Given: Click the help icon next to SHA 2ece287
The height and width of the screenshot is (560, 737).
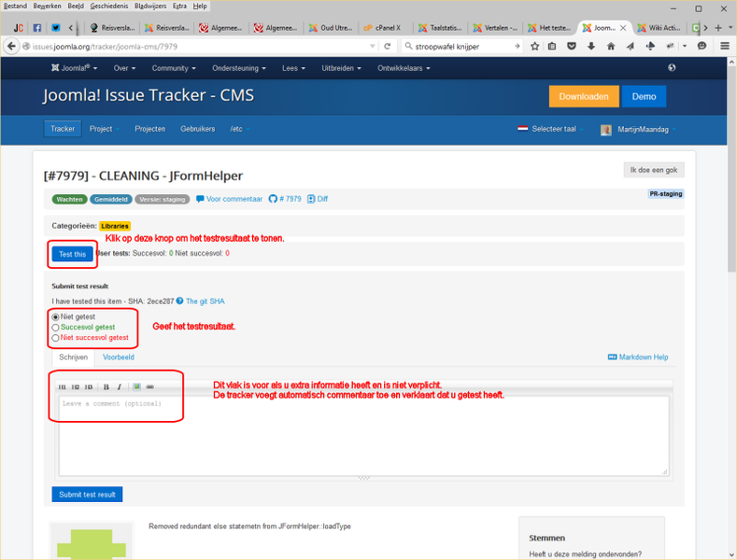Looking at the screenshot, I should pos(179,301).
